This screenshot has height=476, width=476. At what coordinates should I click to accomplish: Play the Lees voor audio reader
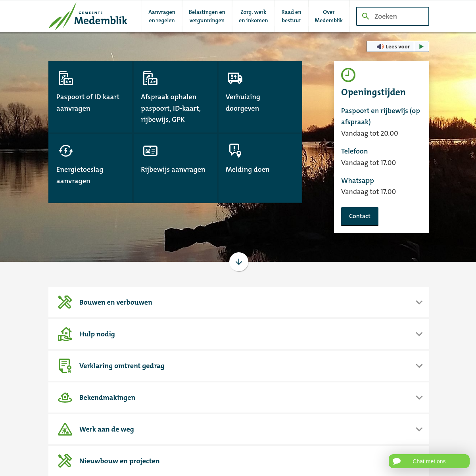(421, 46)
